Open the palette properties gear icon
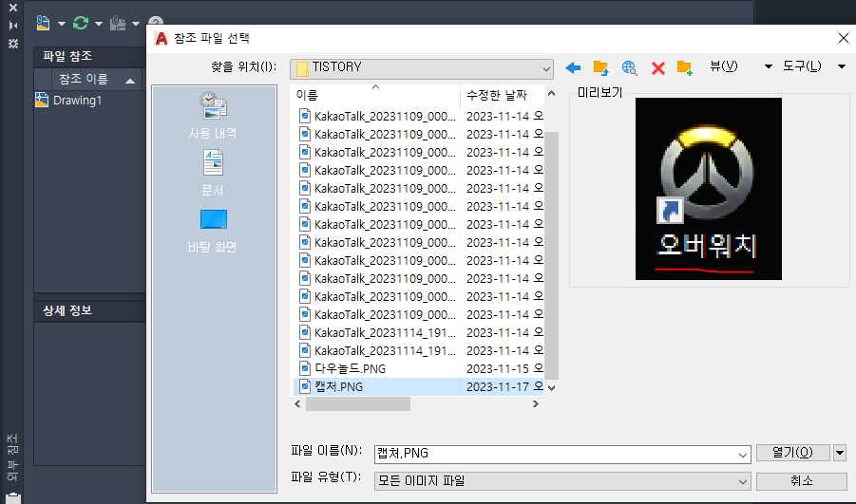This screenshot has height=504, width=856. 13,44
